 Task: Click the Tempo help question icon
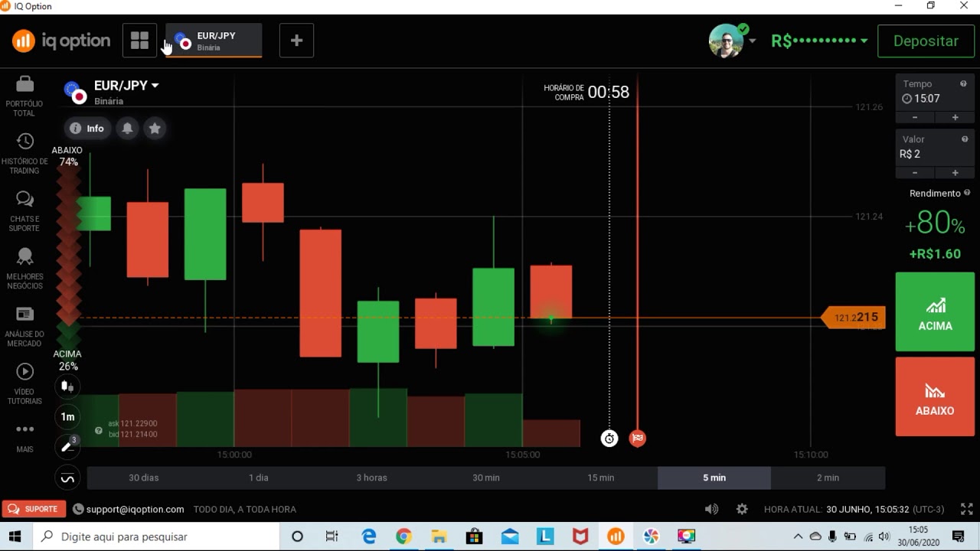(964, 83)
